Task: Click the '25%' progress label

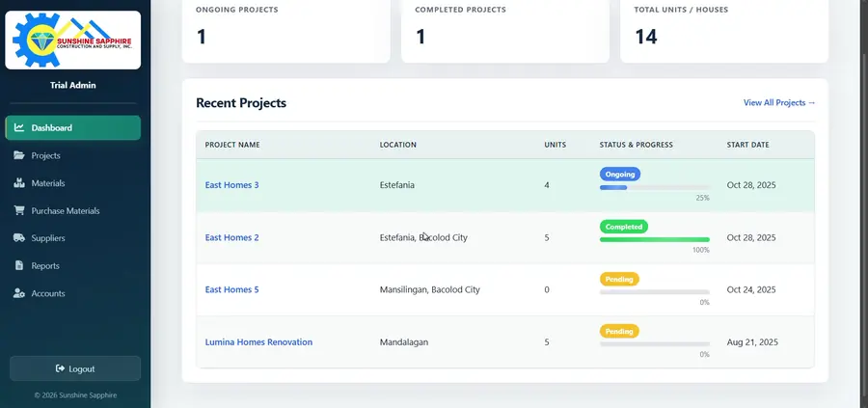Action: click(702, 198)
